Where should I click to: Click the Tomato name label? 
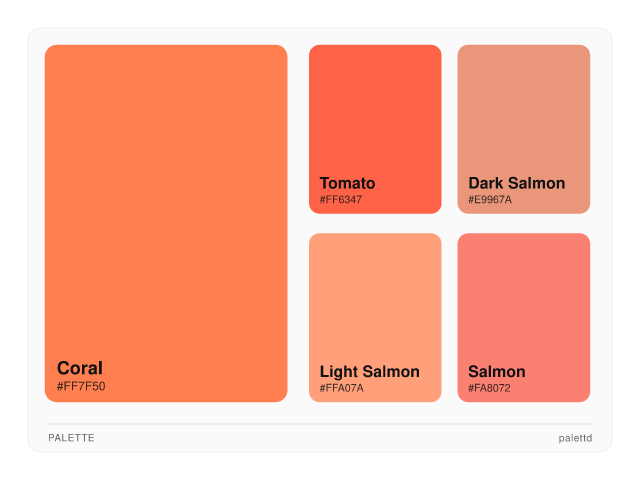point(347,183)
